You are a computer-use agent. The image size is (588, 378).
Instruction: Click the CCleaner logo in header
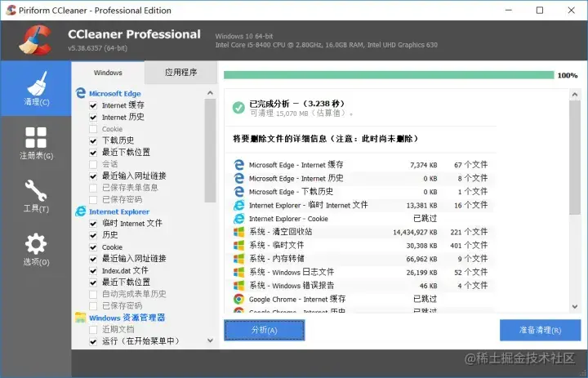point(35,40)
